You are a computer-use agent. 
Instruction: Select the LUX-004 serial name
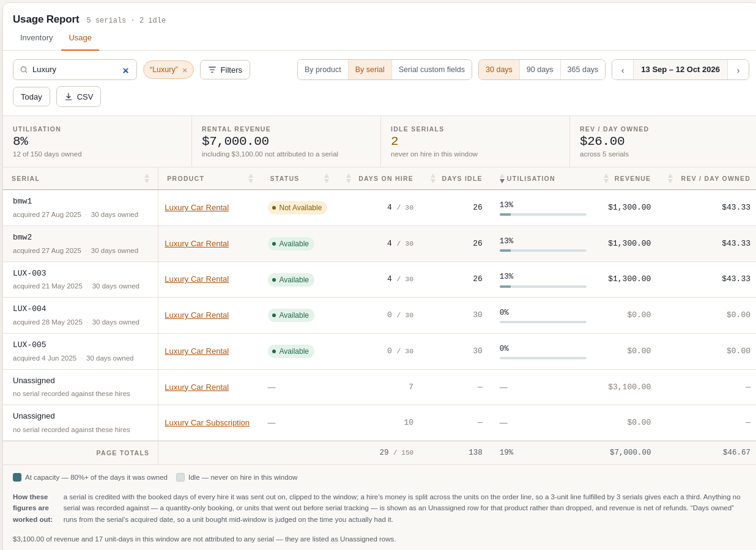point(29,309)
